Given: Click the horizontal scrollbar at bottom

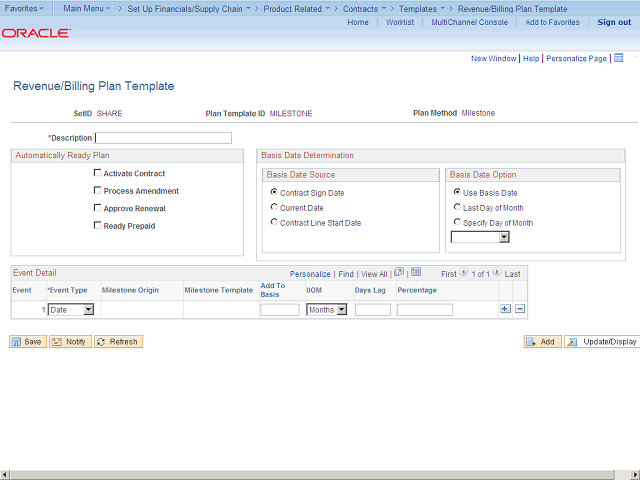Looking at the screenshot, I should click(312, 475).
